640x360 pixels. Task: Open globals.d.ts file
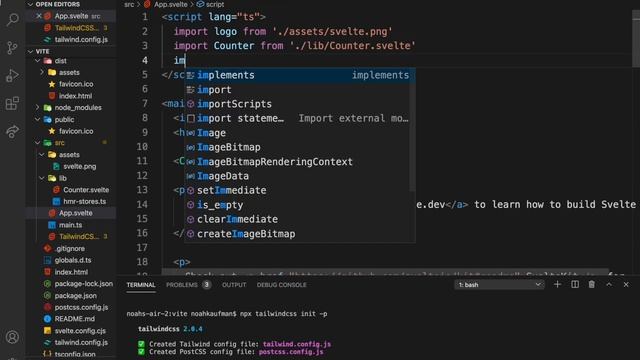pos(73,260)
